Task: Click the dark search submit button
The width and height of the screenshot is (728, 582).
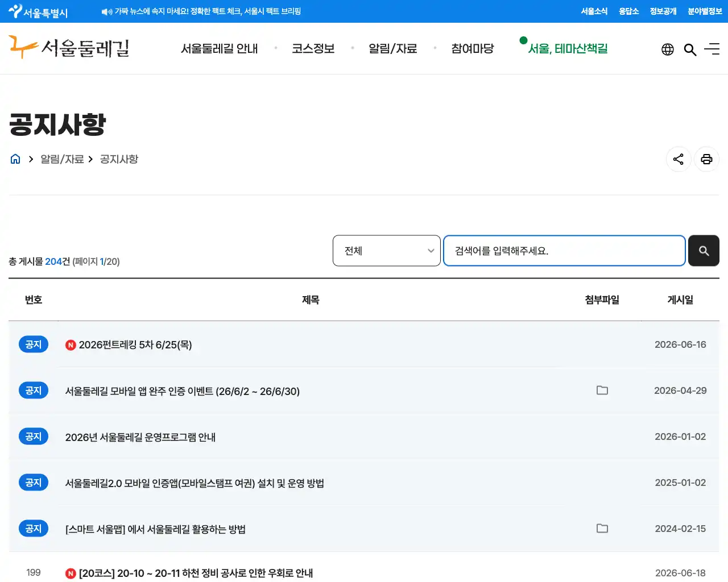Action: (704, 251)
